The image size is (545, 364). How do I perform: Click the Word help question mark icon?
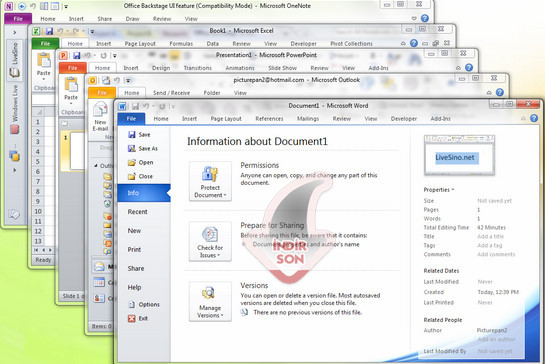click(x=534, y=118)
